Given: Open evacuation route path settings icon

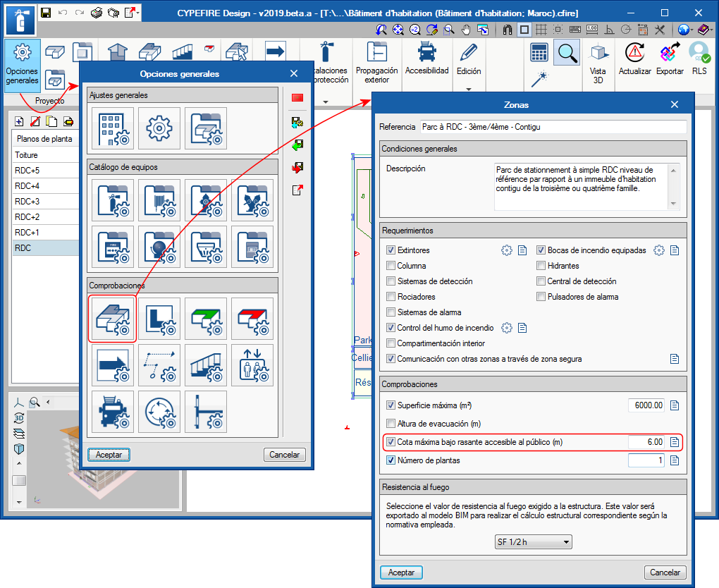Looking at the screenshot, I should point(159,365).
